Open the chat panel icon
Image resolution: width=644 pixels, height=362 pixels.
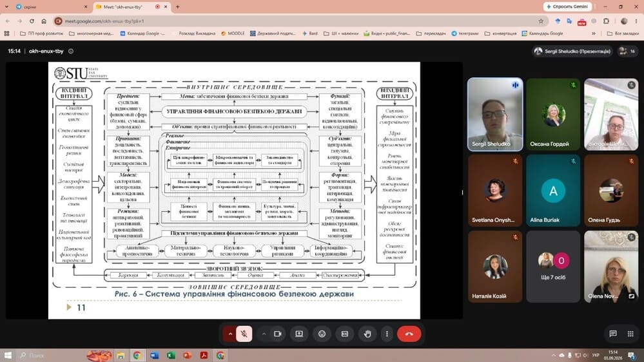click(x=613, y=334)
